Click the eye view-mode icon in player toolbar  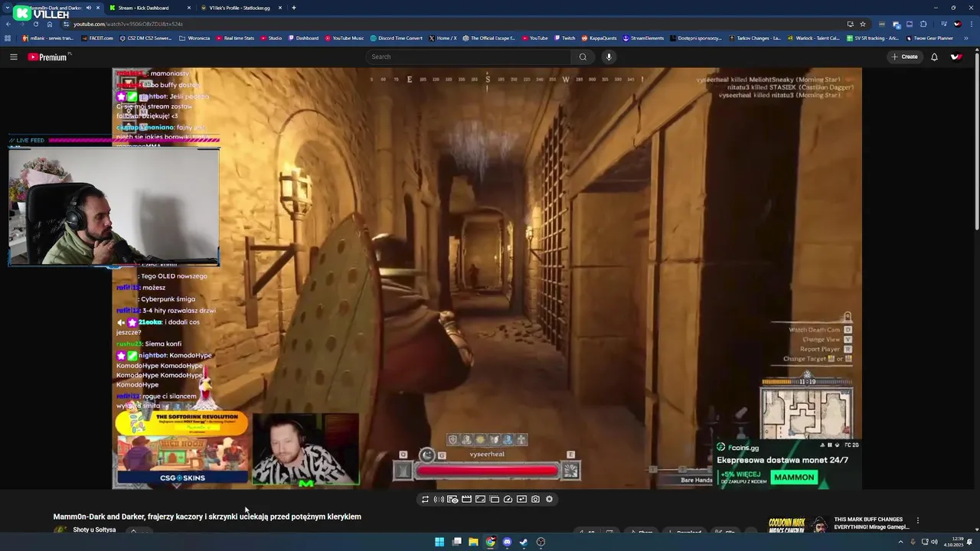coord(452,499)
